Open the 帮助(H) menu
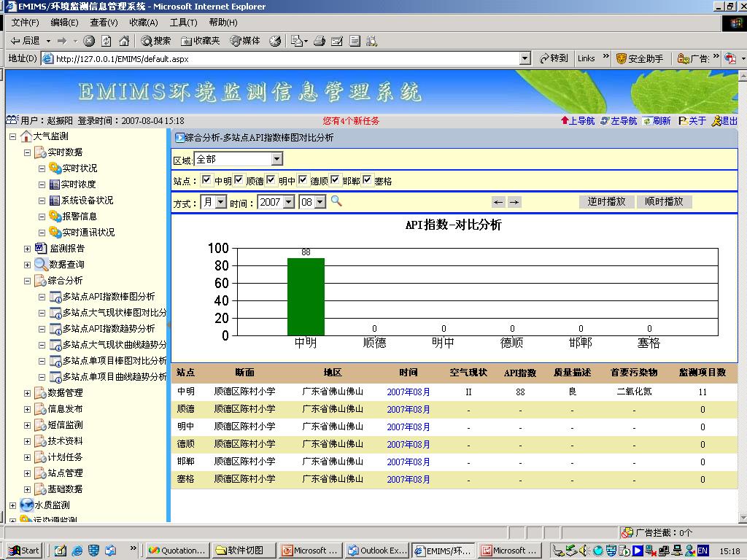 [223, 23]
